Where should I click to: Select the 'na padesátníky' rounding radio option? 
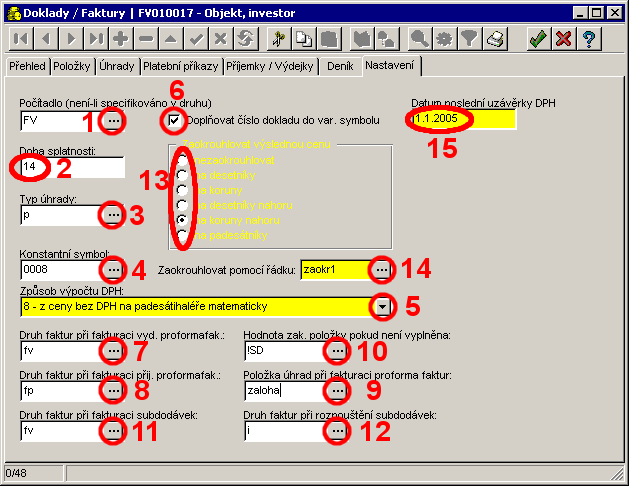point(182,234)
